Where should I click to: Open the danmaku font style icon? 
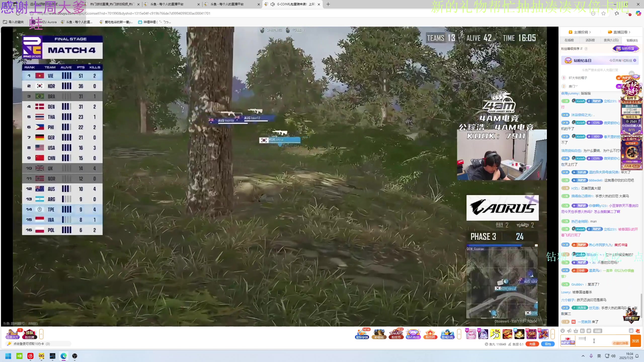(576, 331)
